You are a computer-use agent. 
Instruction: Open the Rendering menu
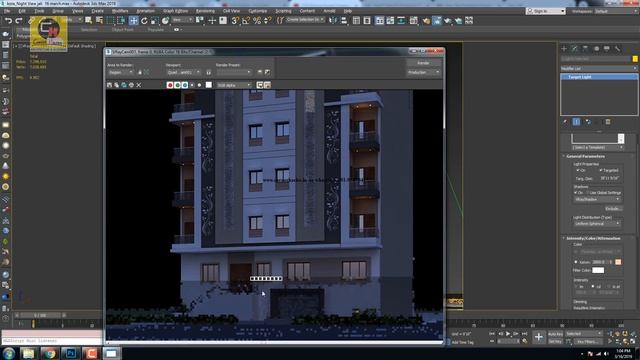click(205, 11)
